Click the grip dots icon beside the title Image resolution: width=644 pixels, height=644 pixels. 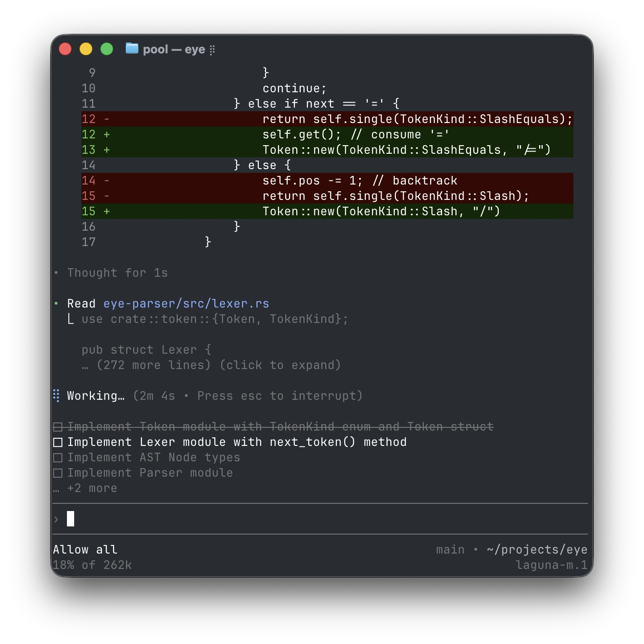(212, 50)
